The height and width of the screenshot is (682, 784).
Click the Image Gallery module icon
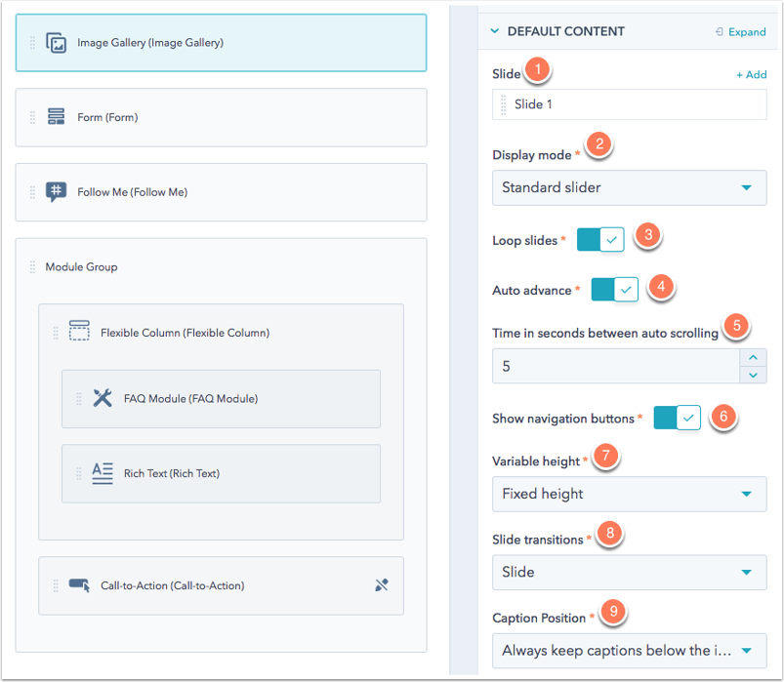pyautogui.click(x=56, y=43)
